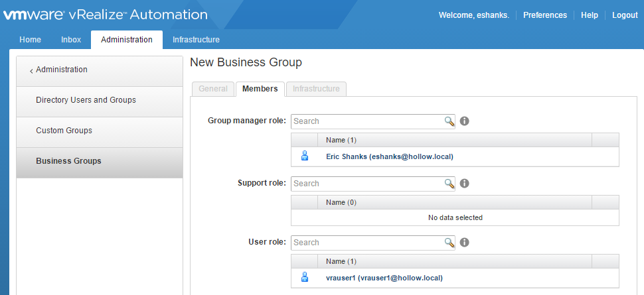Open the Home tab

[31, 40]
